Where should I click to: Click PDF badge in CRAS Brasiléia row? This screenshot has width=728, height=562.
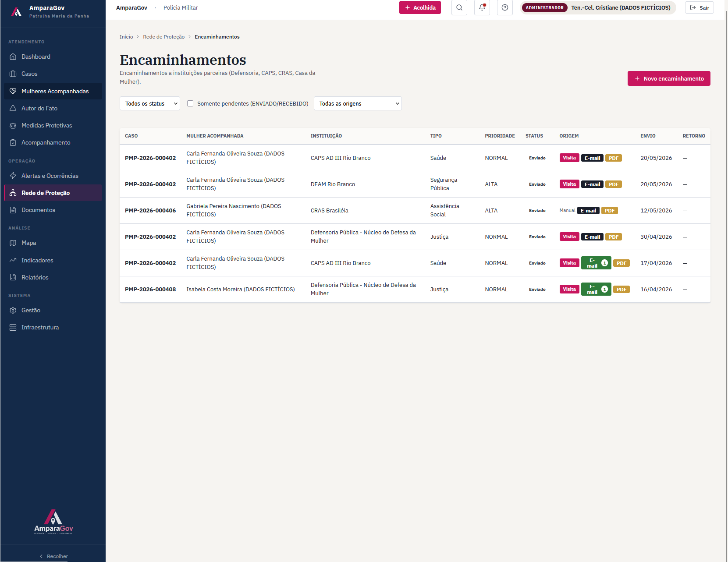pyautogui.click(x=610, y=211)
